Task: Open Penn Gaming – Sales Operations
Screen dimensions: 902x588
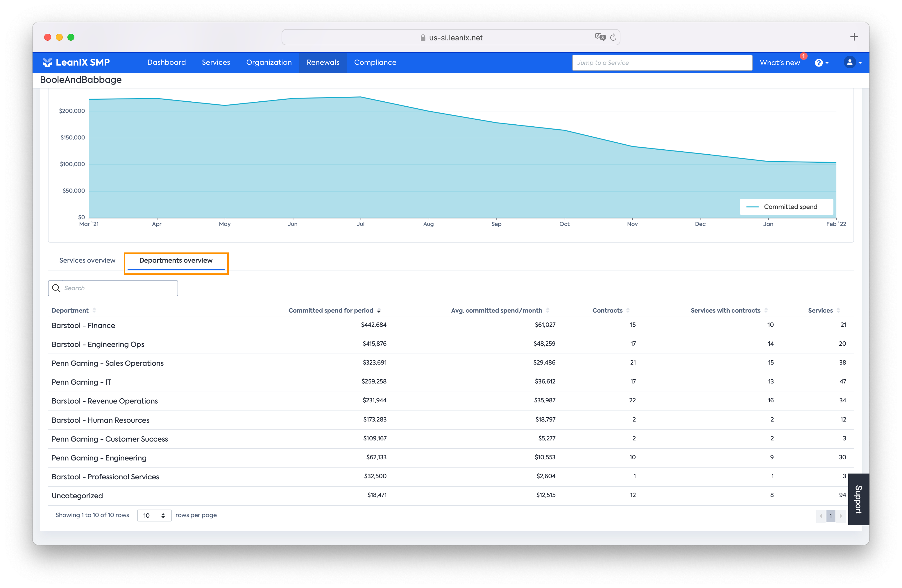Action: [451, 363]
